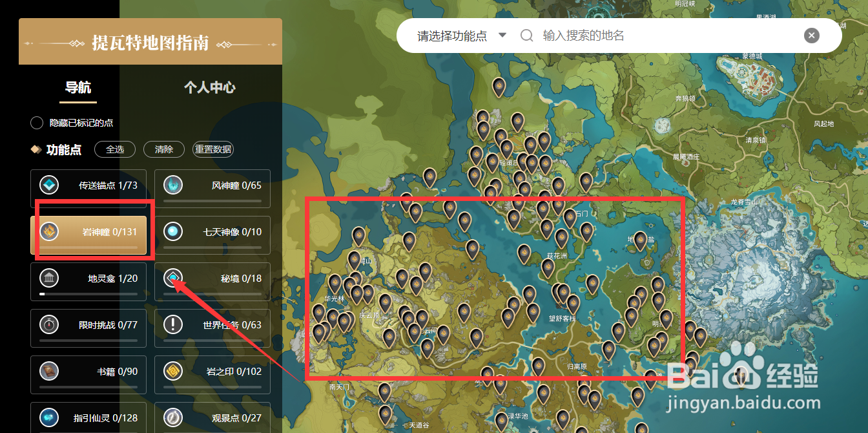Click the topmost geoculus marker on map
This screenshot has height=433, width=868.
point(499,87)
